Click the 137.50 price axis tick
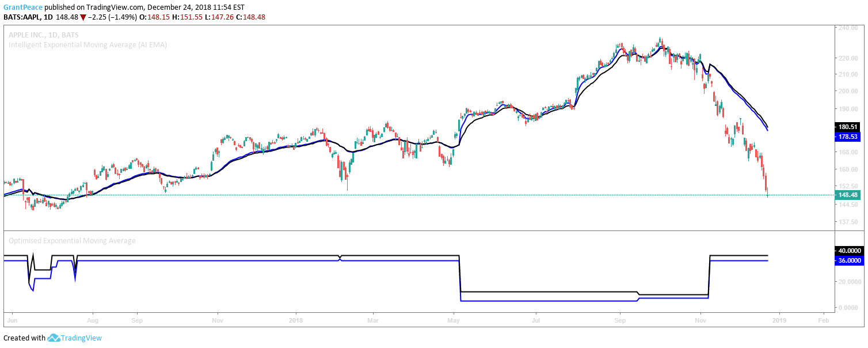 [x=850, y=222]
